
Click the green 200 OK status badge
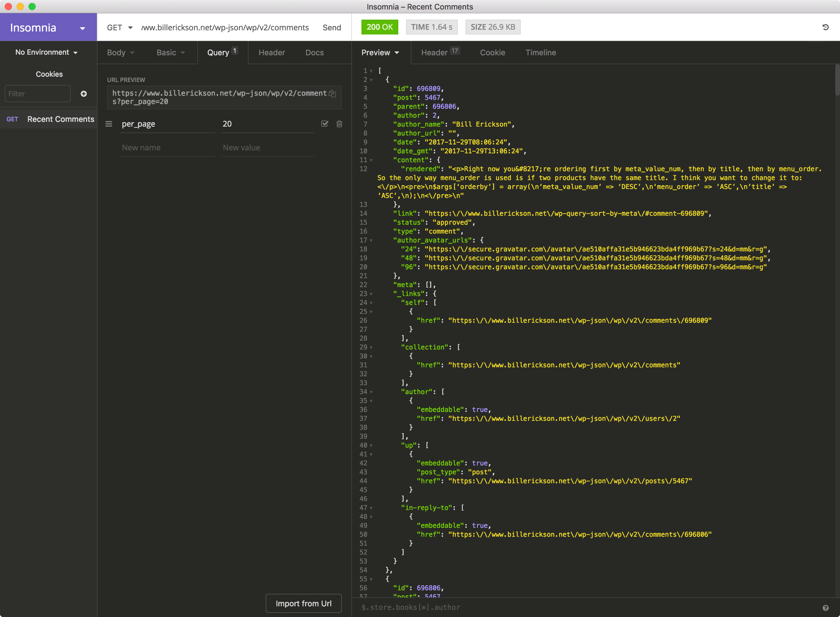tap(380, 27)
